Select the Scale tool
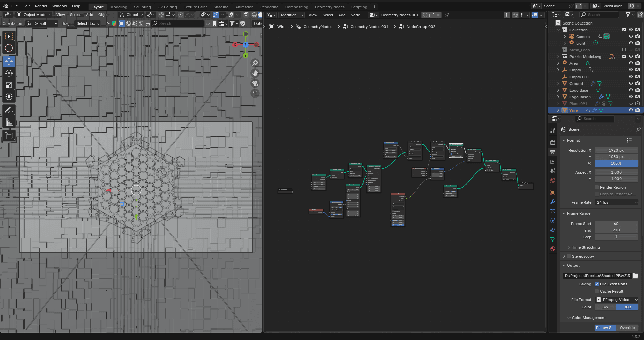The height and width of the screenshot is (340, 644). click(x=9, y=85)
